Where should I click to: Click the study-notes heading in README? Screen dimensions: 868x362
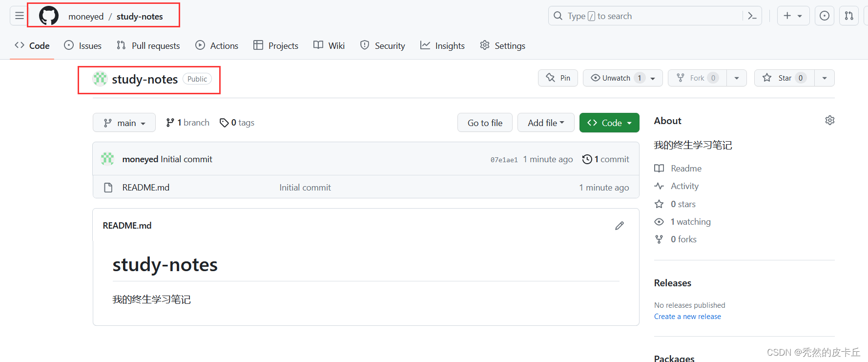point(165,265)
